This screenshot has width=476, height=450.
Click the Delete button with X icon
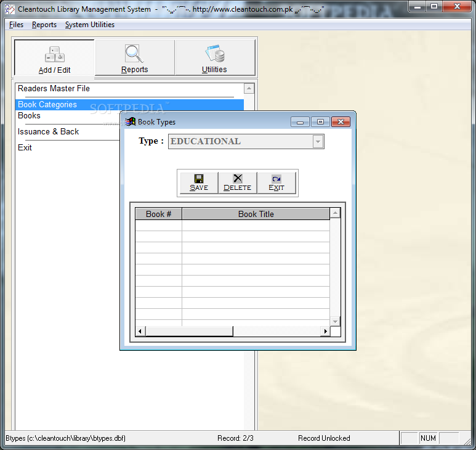(238, 183)
